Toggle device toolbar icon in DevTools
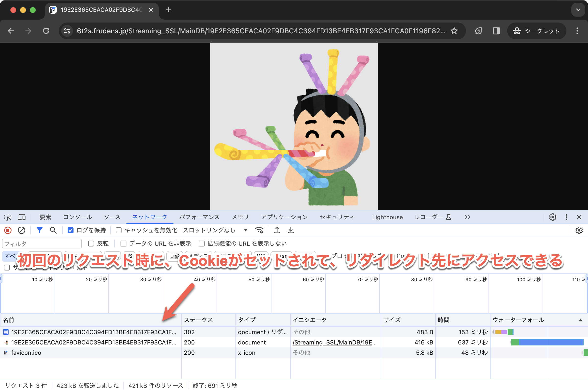This screenshot has height=392, width=588. 22,217
